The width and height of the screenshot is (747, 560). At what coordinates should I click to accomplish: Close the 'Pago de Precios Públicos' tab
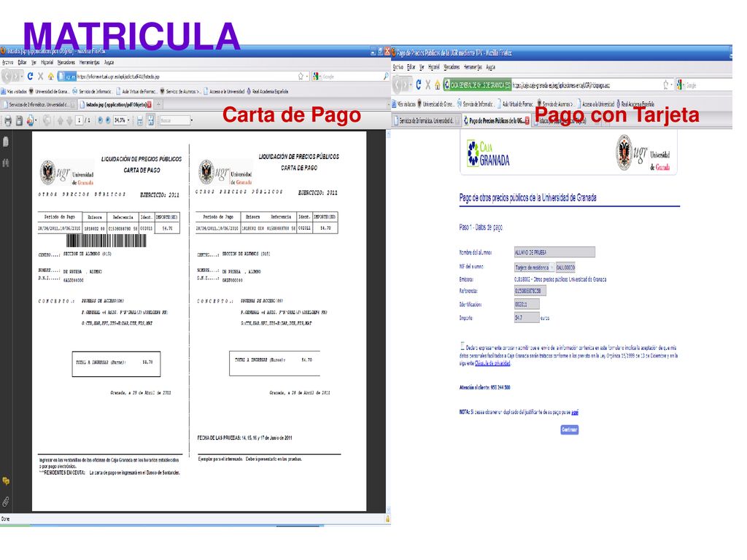527,121
